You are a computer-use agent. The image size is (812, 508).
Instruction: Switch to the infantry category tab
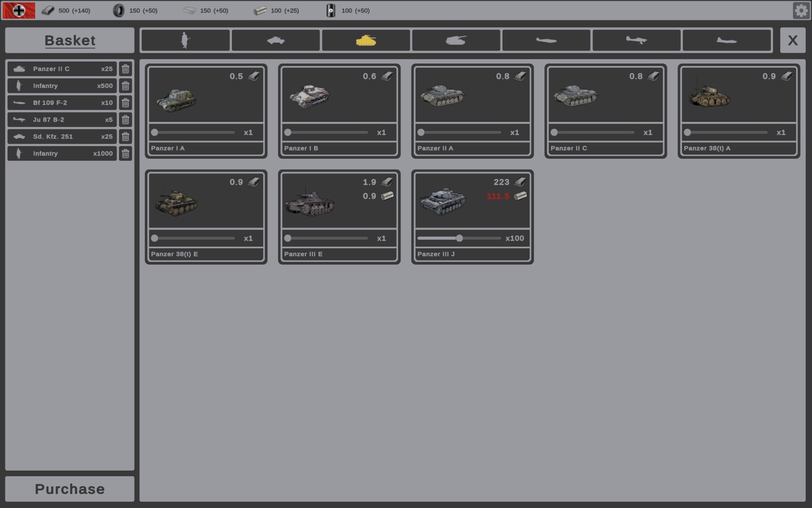coord(185,40)
